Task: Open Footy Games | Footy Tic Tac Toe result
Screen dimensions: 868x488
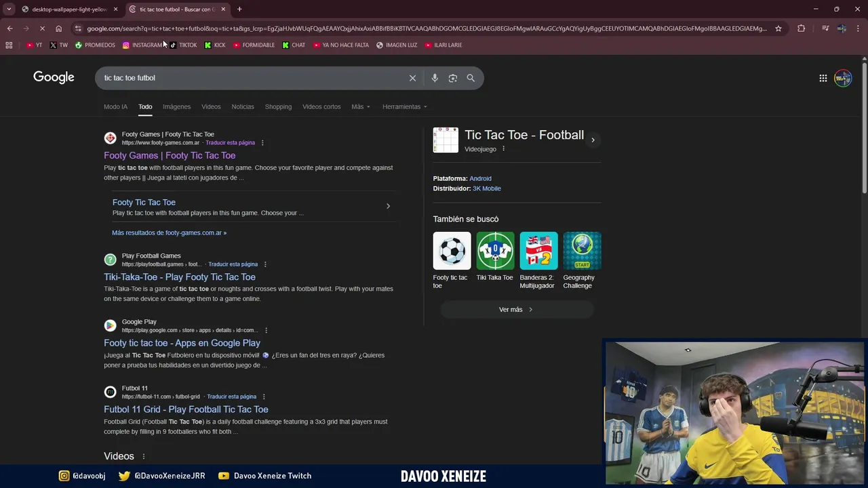Action: [170, 155]
